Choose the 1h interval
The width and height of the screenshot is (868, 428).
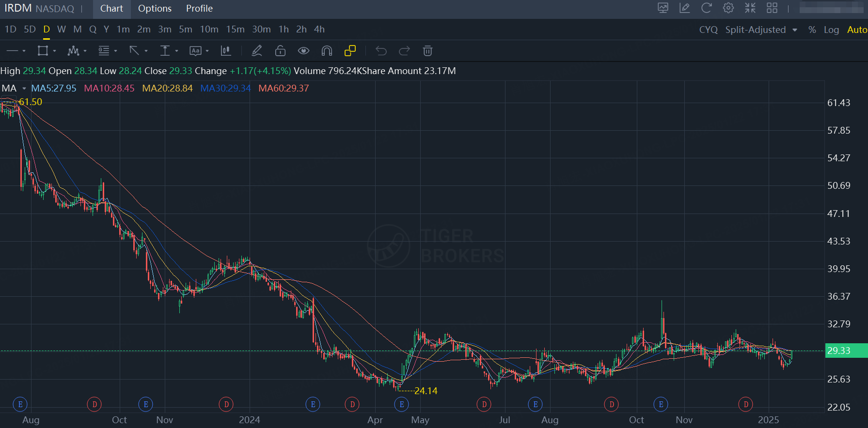(284, 30)
